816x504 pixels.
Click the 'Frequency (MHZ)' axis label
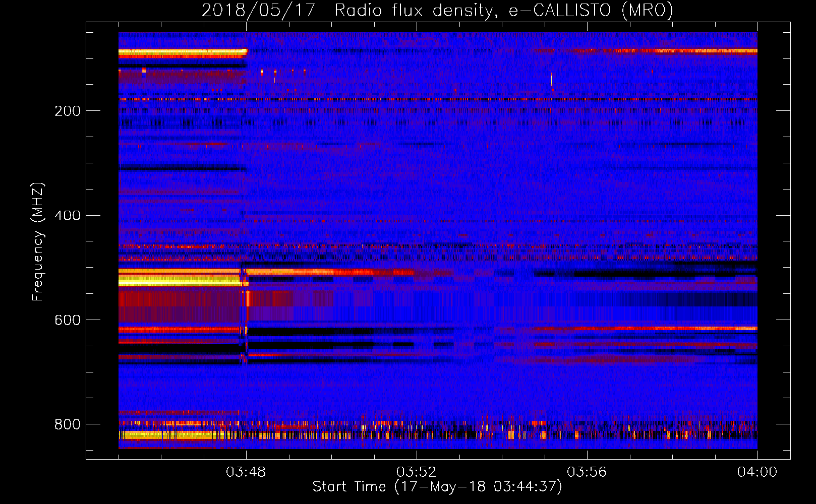tap(38, 242)
